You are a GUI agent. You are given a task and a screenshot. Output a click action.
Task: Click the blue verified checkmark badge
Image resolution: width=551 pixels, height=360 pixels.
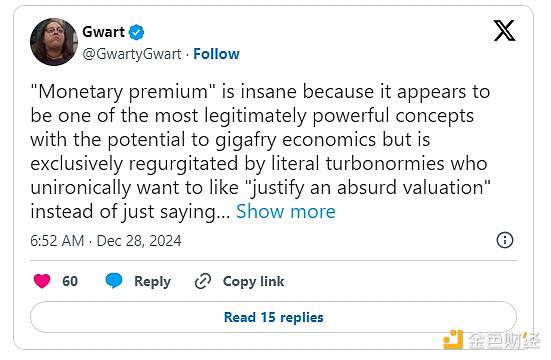click(x=136, y=32)
